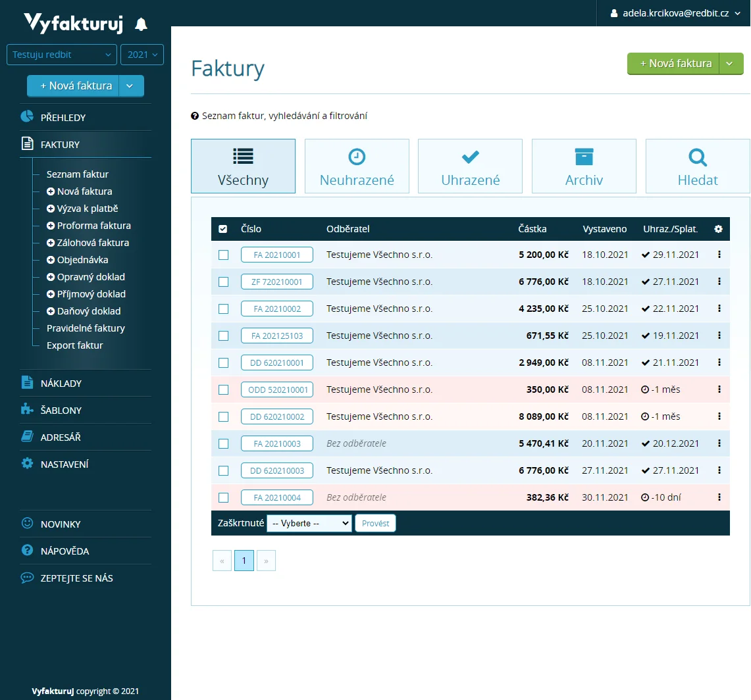The height and width of the screenshot is (700, 751).
Task: Check the box for invoice ZF 720210001
Action: [x=223, y=282]
